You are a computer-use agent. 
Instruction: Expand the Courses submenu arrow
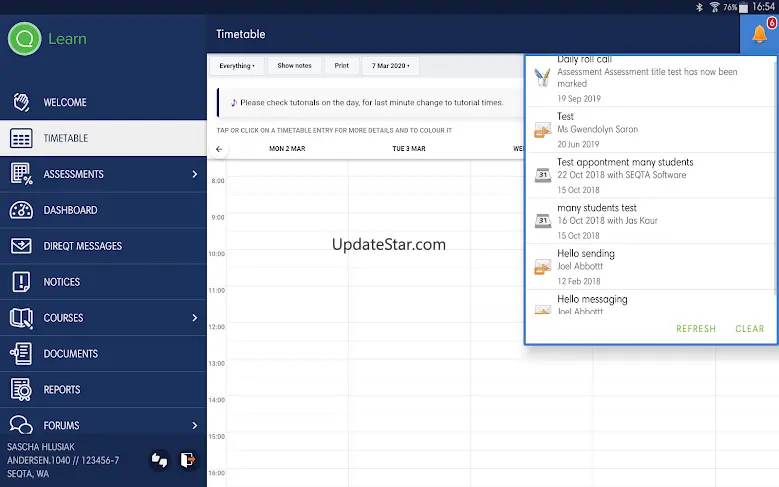click(x=195, y=318)
